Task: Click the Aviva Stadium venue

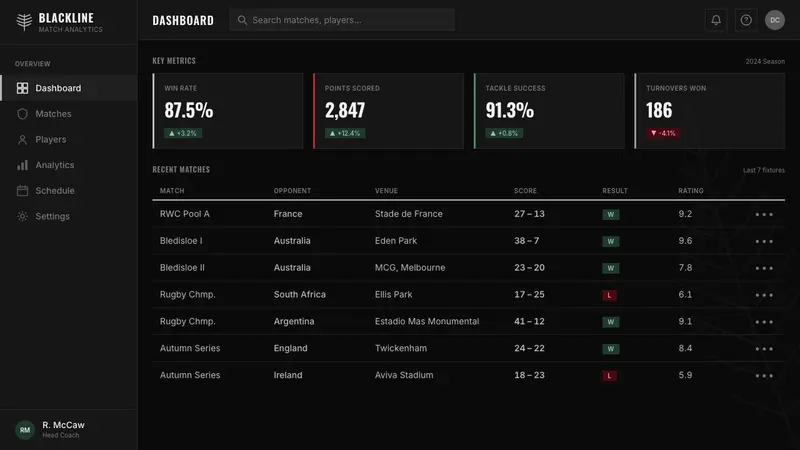Action: click(404, 375)
